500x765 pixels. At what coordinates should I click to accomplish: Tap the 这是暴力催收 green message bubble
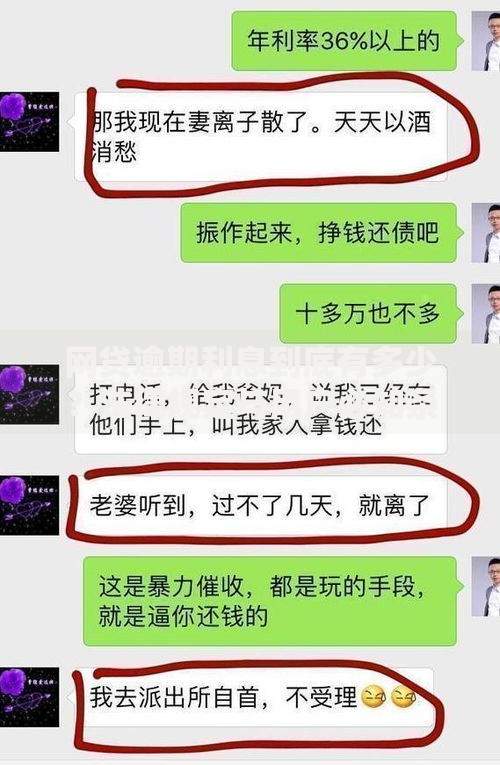[272, 601]
